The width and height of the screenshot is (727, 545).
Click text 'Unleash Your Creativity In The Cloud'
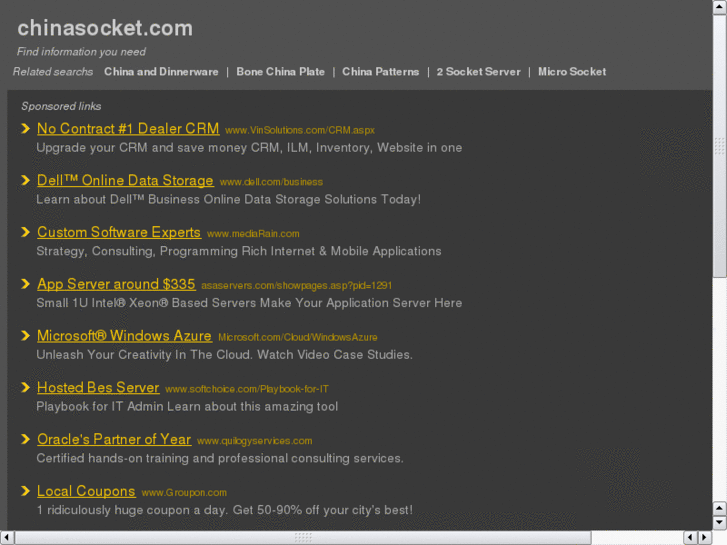pos(145,355)
